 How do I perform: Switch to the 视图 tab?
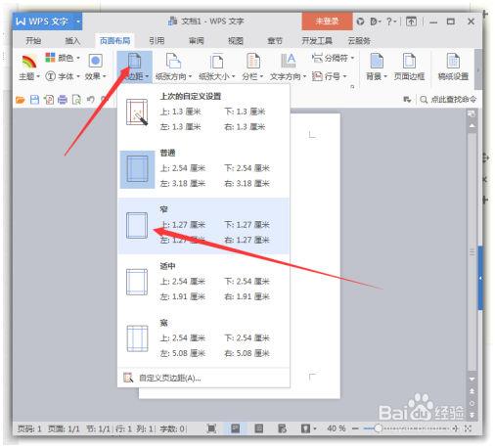pos(236,41)
